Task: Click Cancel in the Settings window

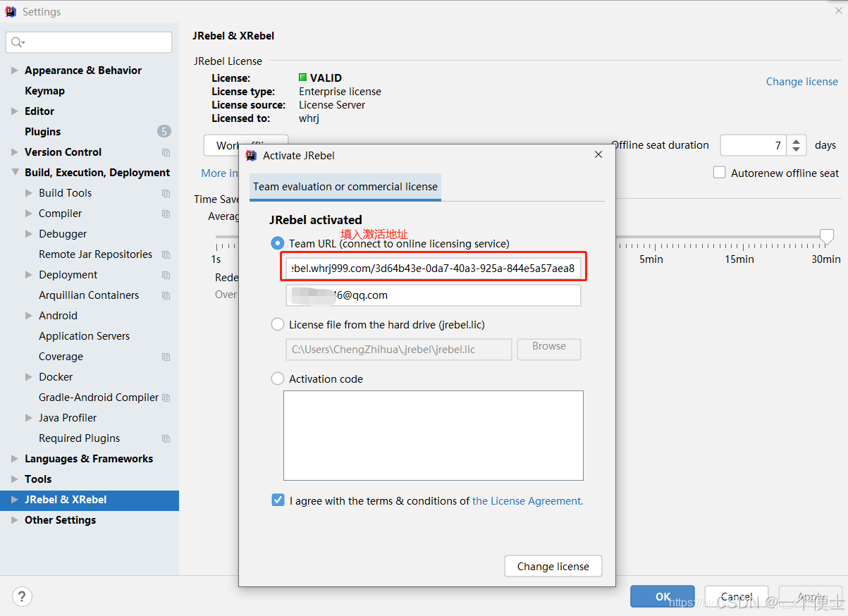Action: point(737,596)
